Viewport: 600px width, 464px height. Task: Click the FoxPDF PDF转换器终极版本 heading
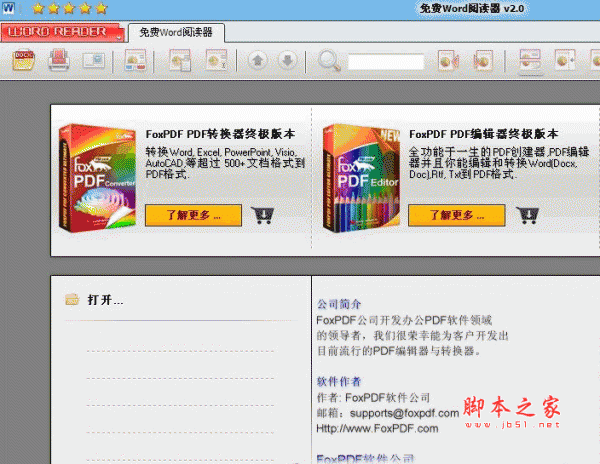click(220, 134)
